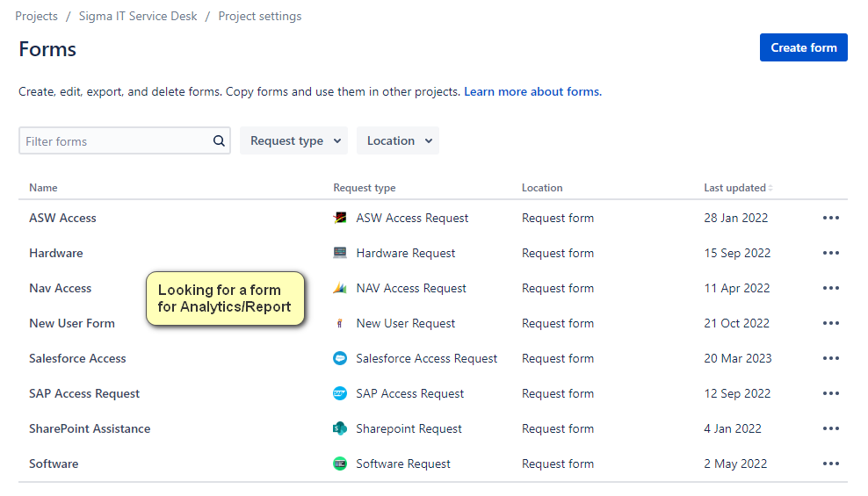Click the SAP Access Request icon
The width and height of the screenshot is (868, 496).
point(340,393)
